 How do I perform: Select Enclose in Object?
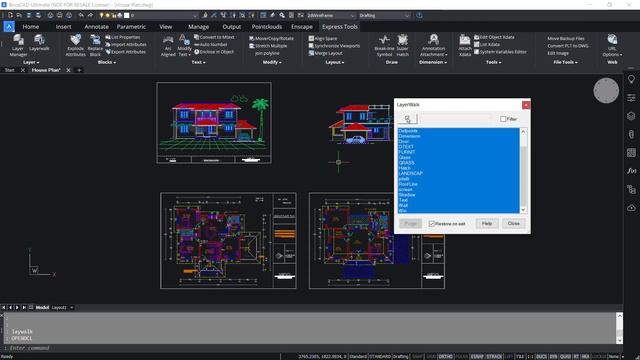point(214,52)
